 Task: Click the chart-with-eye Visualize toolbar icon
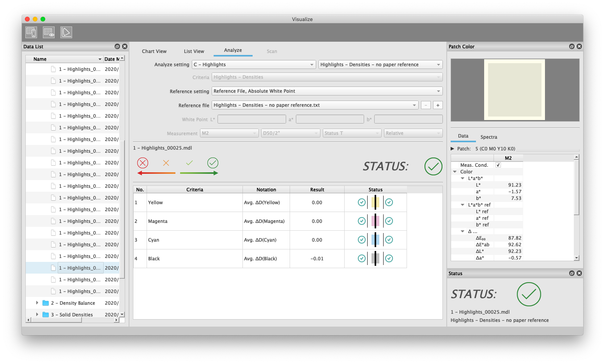point(49,32)
